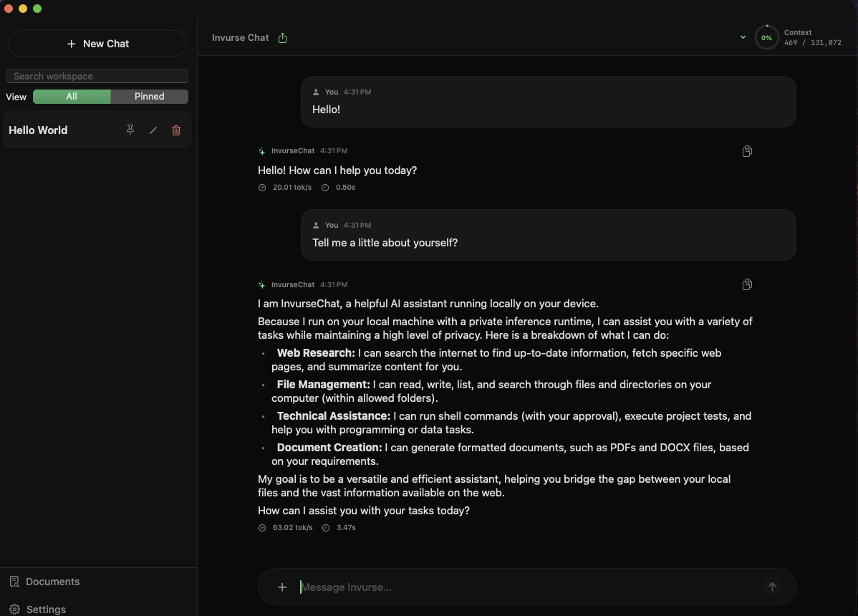
Task: Click the Web Research bullet heading
Action: click(x=316, y=353)
